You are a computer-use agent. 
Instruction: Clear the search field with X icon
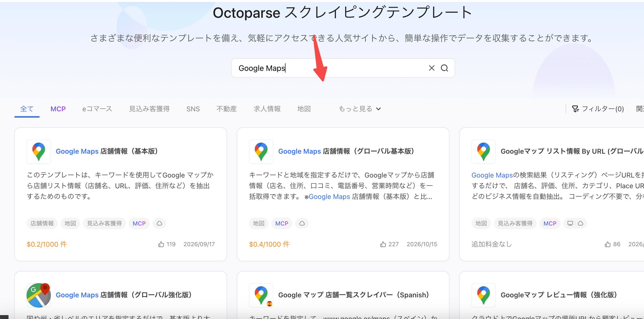point(432,68)
